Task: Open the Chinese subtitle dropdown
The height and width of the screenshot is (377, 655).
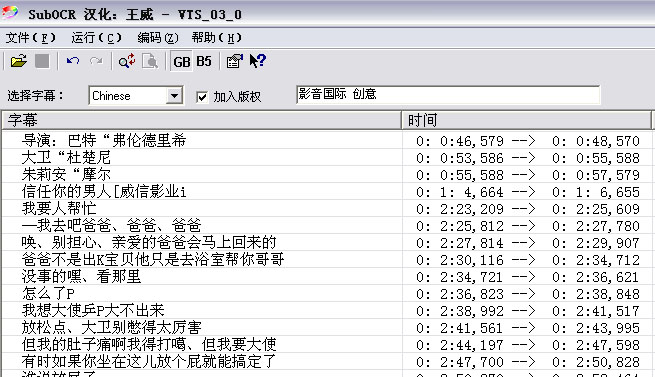Action: click(174, 96)
